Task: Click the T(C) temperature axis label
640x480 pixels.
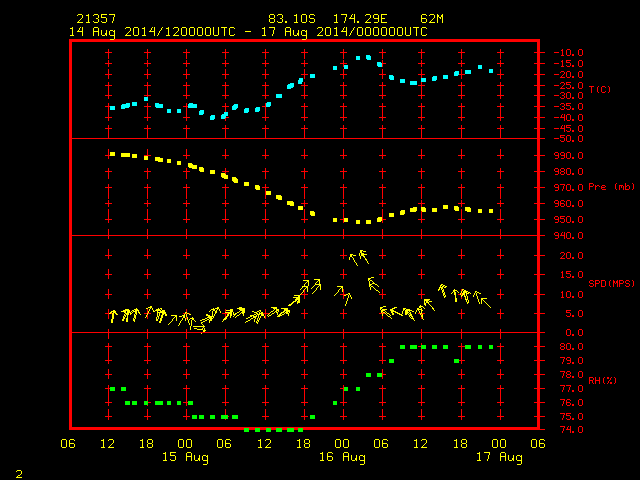Action: pos(600,89)
